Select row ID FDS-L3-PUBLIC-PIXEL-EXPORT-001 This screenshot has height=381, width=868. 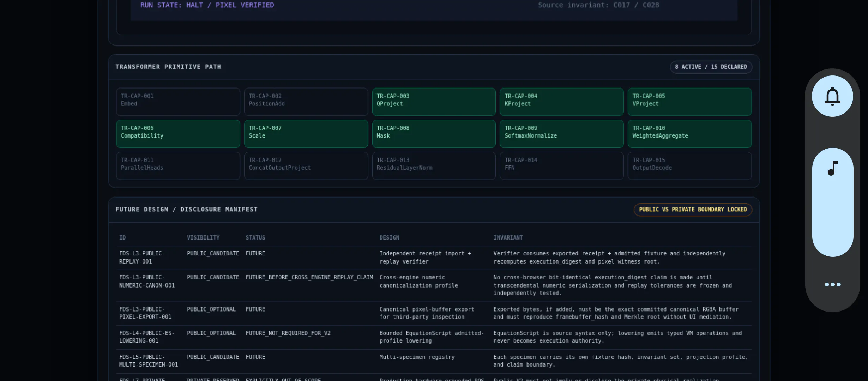point(145,313)
